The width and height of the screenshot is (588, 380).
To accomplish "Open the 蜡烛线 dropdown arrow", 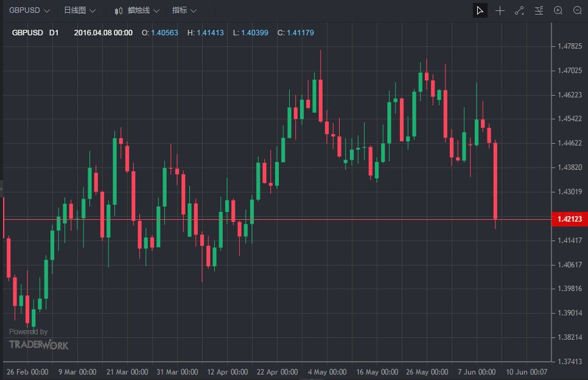I will (156, 11).
